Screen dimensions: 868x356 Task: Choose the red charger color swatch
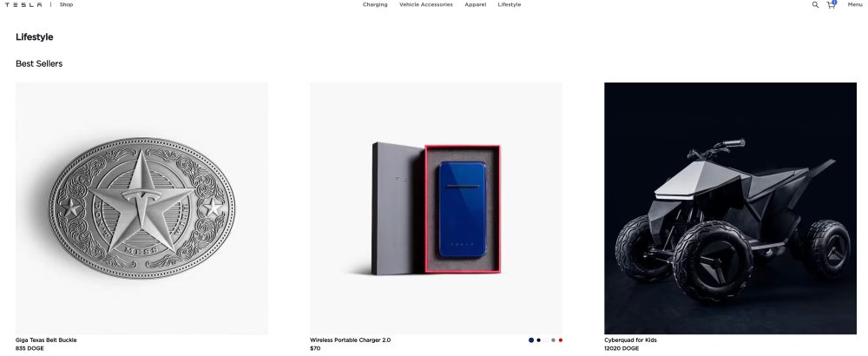click(560, 340)
